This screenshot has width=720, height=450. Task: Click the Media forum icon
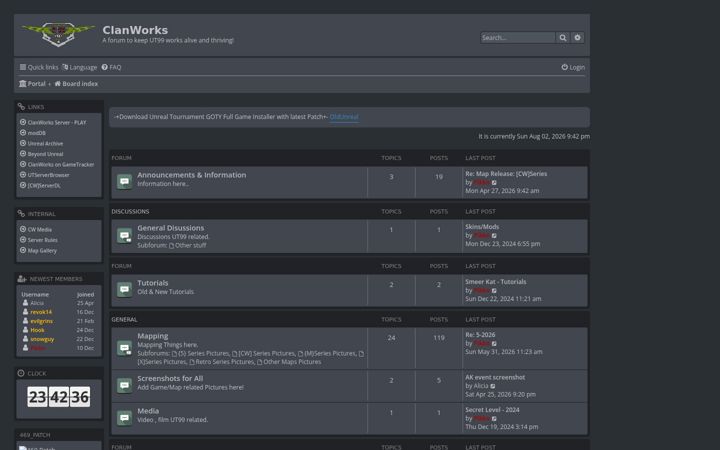click(124, 418)
